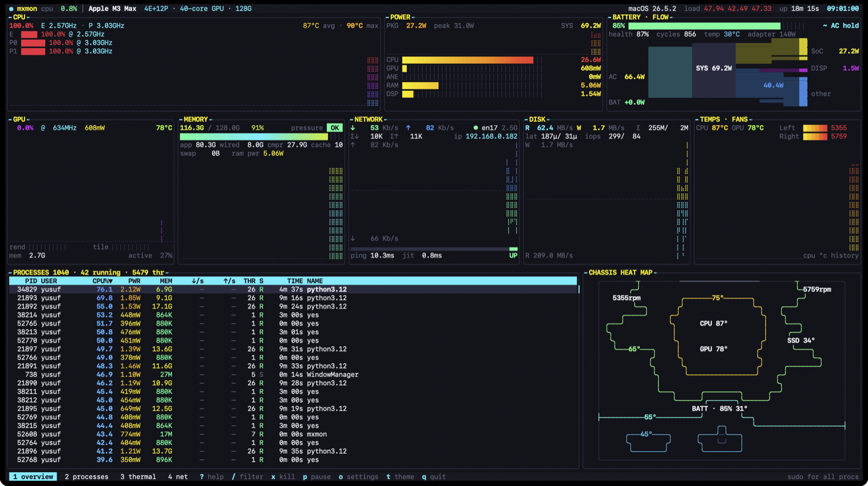Click SYS 69.2W in flow diagram
This screenshot has height=486, width=868.
[713, 68]
